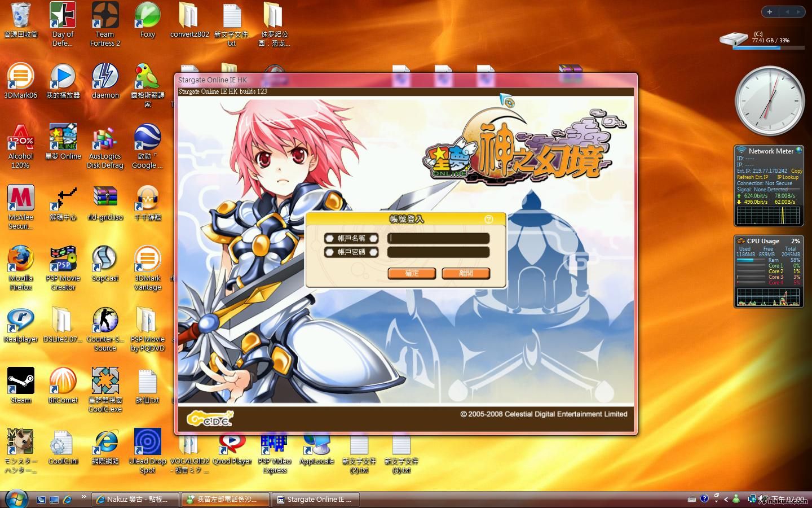812x508 pixels.
Task: Open the BitComet desktop icon
Action: [x=63, y=381]
